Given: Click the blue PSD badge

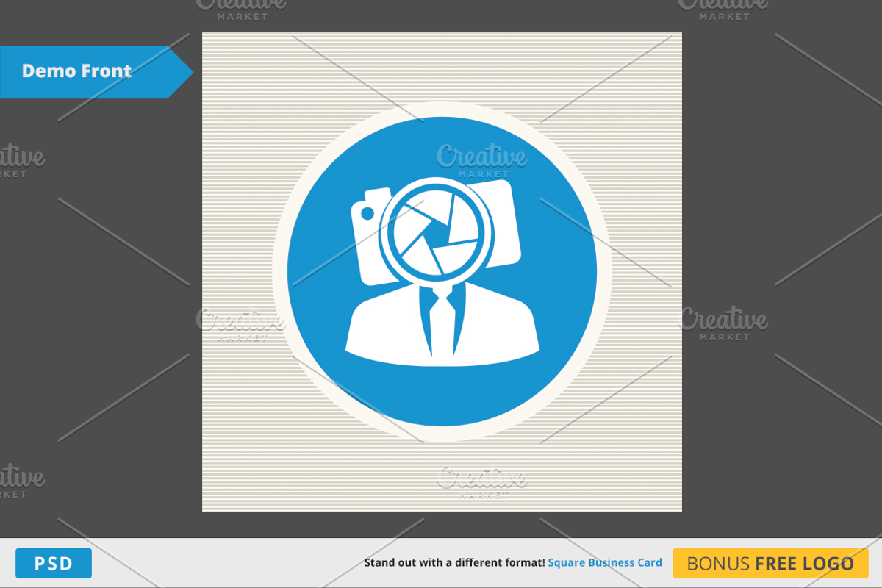Looking at the screenshot, I should [54, 564].
